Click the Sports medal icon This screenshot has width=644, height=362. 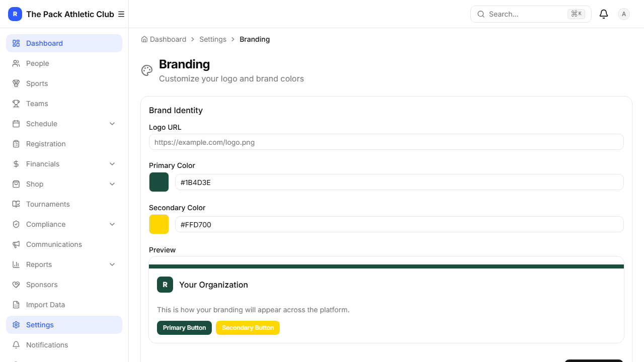[x=16, y=83]
